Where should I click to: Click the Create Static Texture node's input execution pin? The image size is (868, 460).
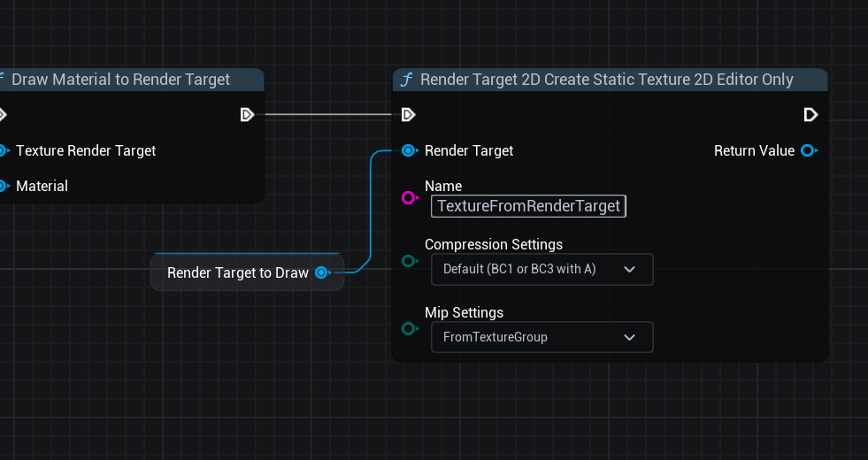click(x=408, y=115)
